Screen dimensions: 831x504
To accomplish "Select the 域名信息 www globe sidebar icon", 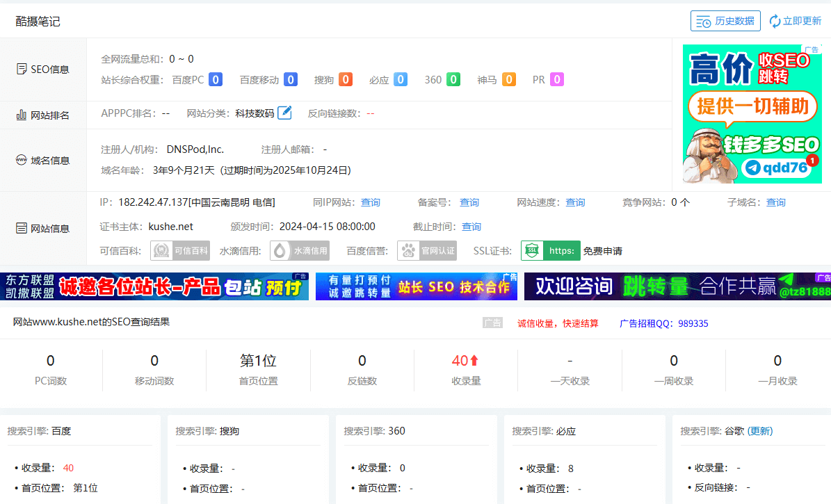I will [x=20, y=160].
